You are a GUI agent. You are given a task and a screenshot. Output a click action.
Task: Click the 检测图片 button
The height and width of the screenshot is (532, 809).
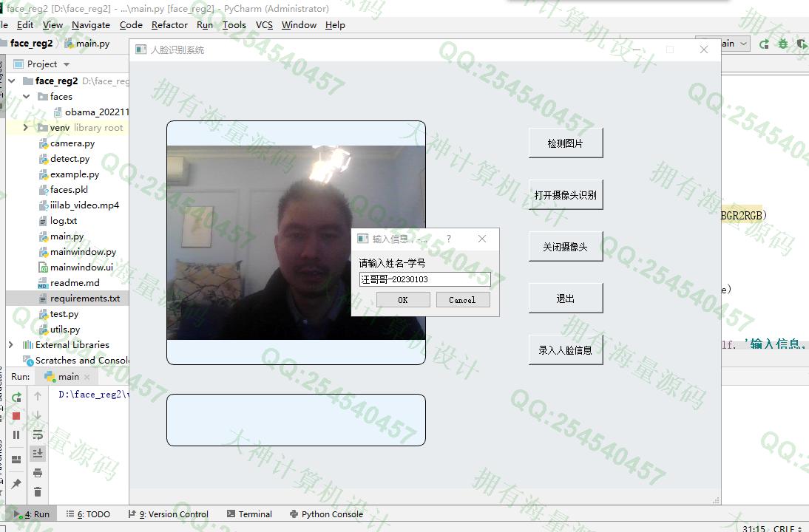[566, 143]
